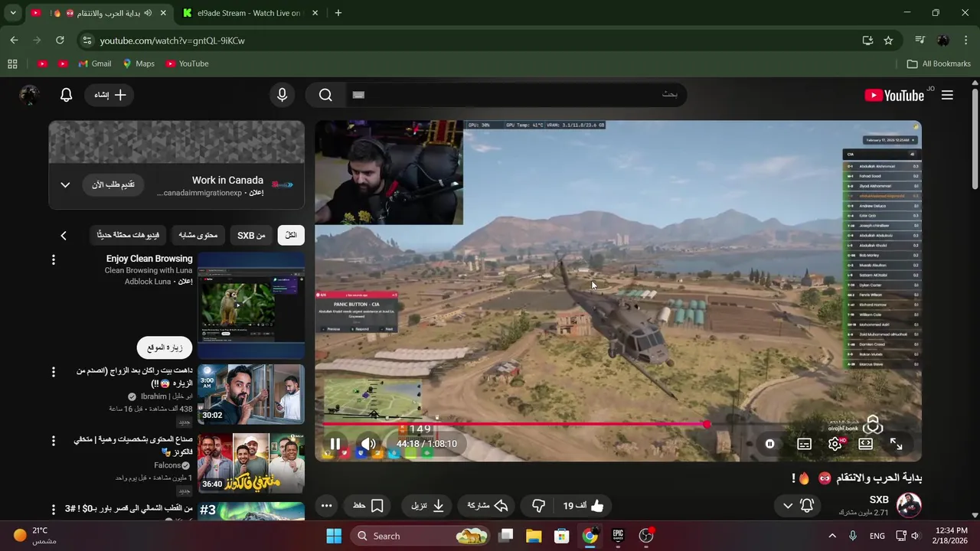980x551 pixels.
Task: Open SXB channel name link
Action: click(x=879, y=500)
